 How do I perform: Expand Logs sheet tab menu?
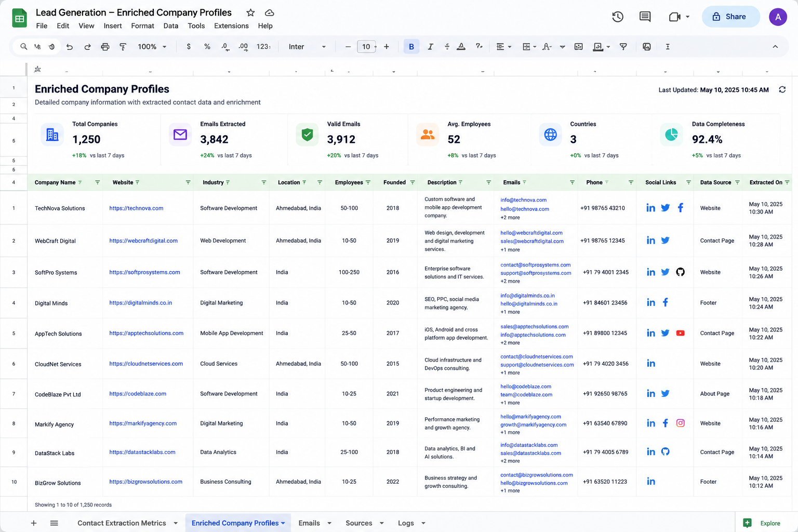coord(423,523)
